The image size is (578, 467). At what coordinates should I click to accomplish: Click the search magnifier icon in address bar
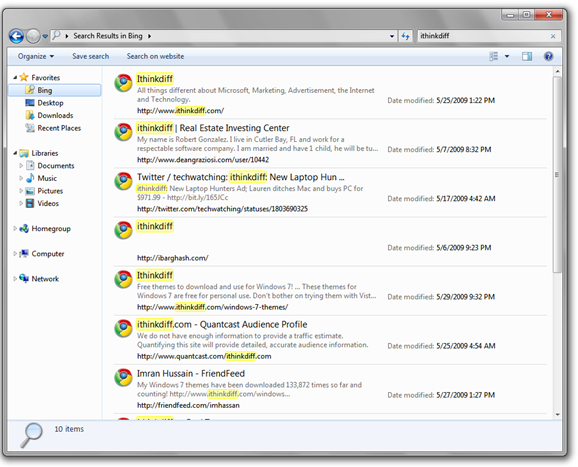click(56, 35)
